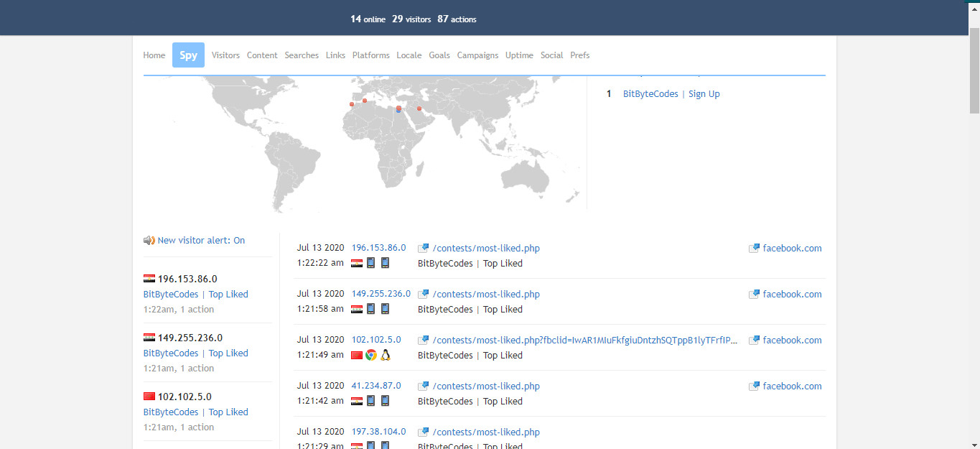Select the Chrome browser icon for visitor 102.102.5.0
This screenshot has height=449, width=980.
click(x=370, y=354)
